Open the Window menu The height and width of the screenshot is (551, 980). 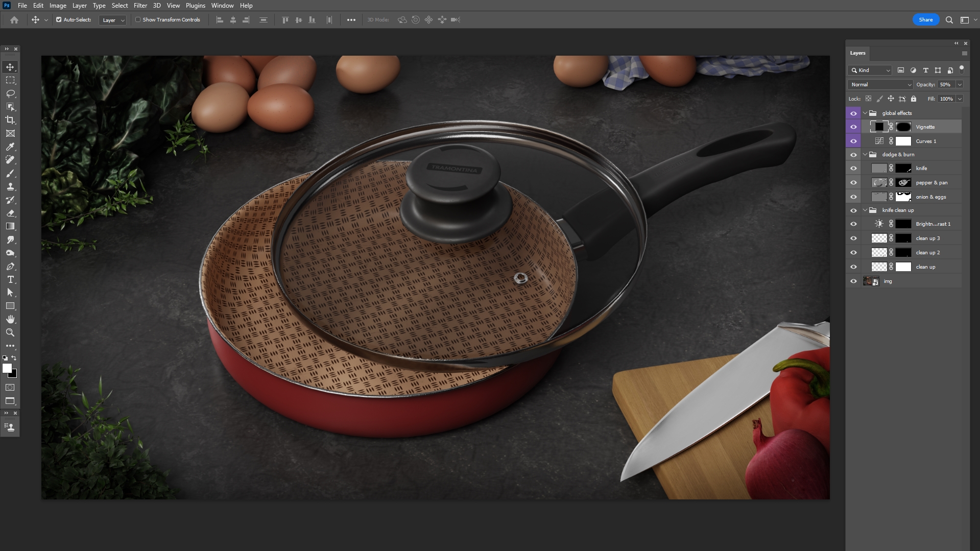coord(222,6)
